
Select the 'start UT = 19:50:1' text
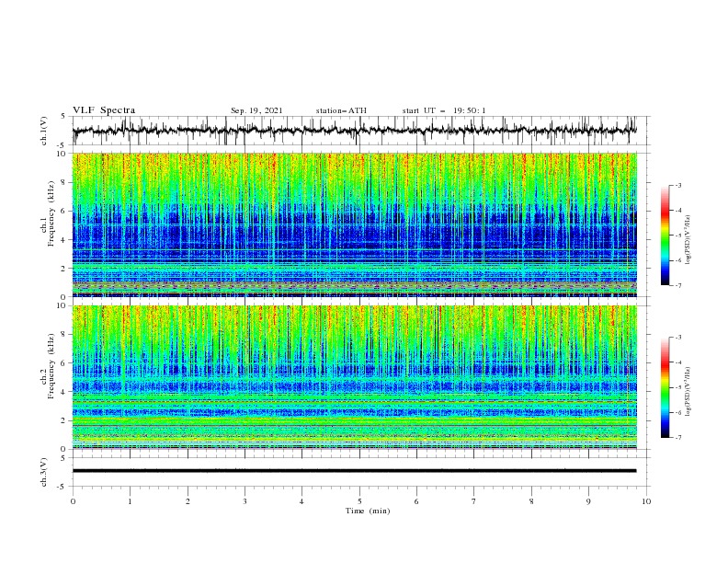coord(444,110)
